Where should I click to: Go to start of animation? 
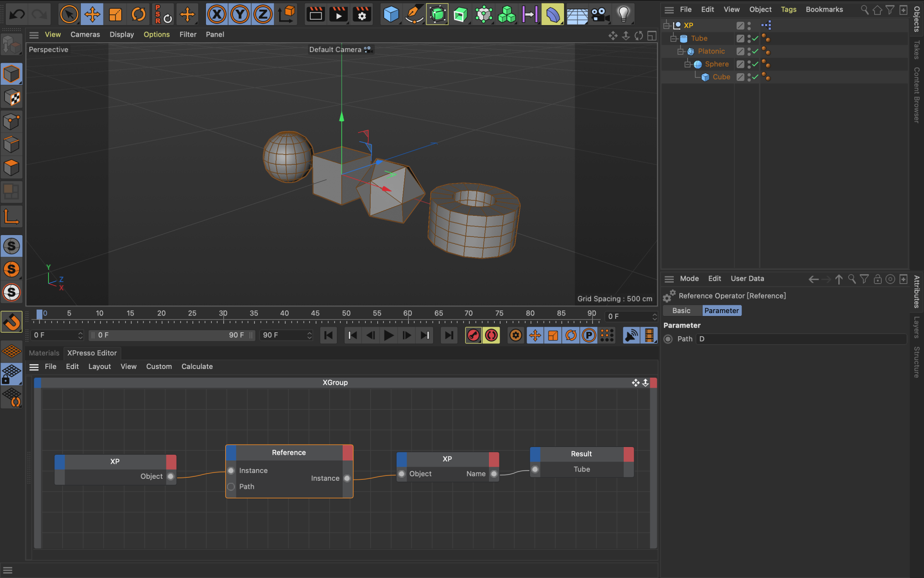(x=328, y=335)
